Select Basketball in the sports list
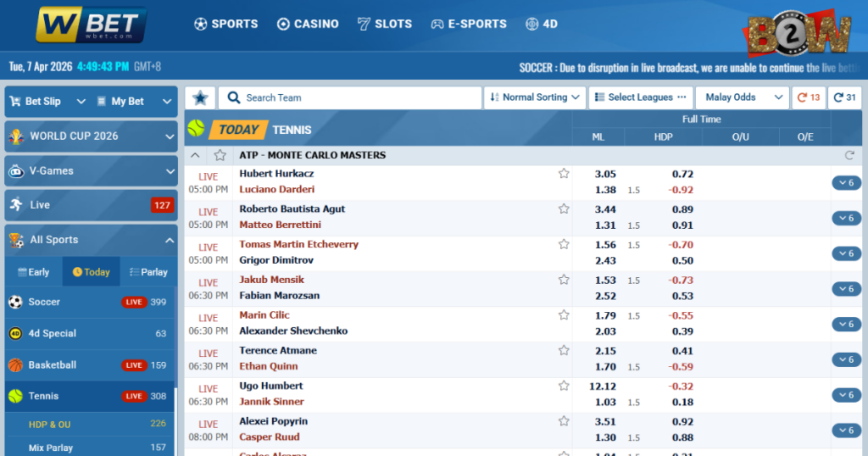This screenshot has height=456, width=868. coord(90,364)
